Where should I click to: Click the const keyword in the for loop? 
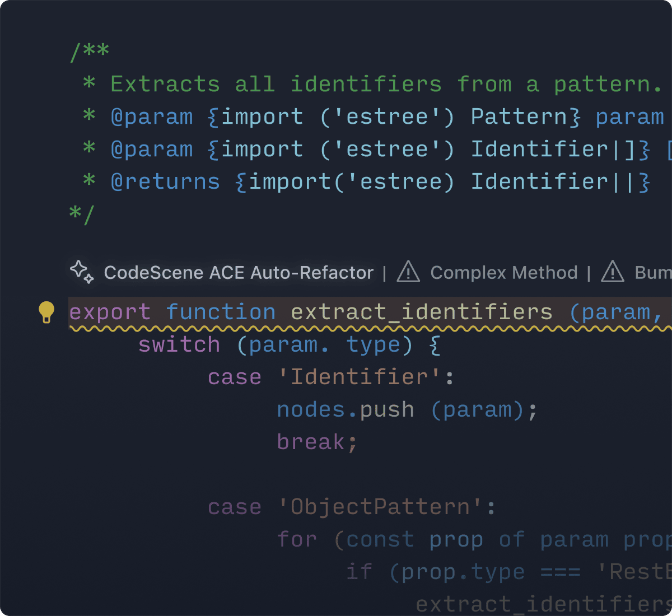click(380, 540)
